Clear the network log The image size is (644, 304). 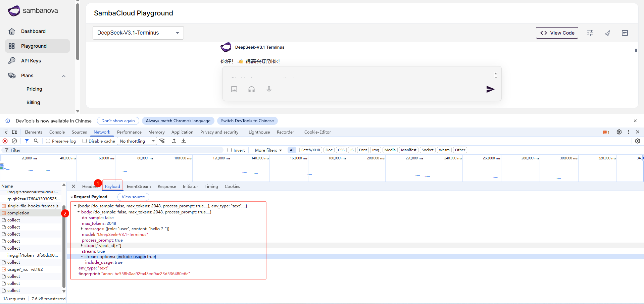[x=14, y=141]
